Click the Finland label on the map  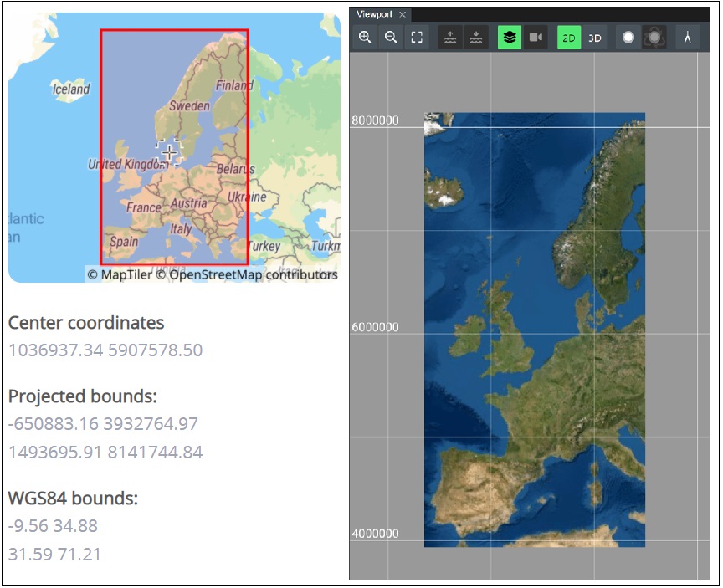(x=234, y=85)
